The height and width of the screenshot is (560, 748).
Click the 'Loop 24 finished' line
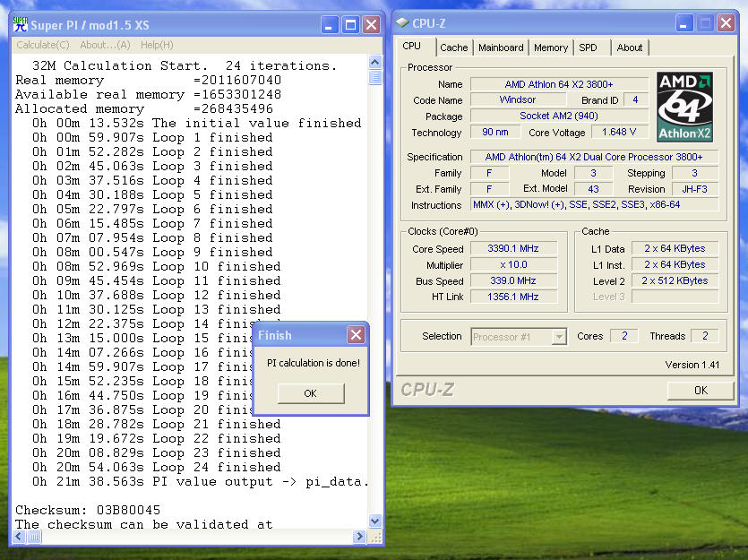pyautogui.click(x=157, y=467)
